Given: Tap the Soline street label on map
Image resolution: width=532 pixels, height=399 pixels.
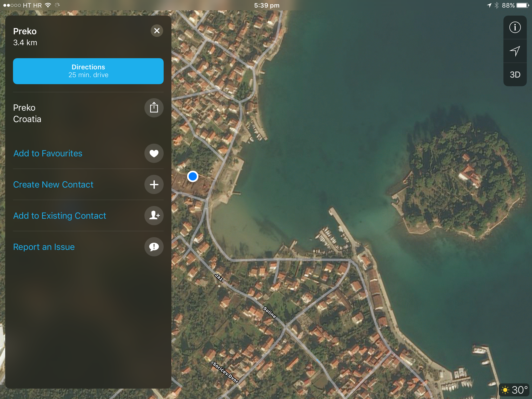Looking at the screenshot, I should [x=269, y=312].
